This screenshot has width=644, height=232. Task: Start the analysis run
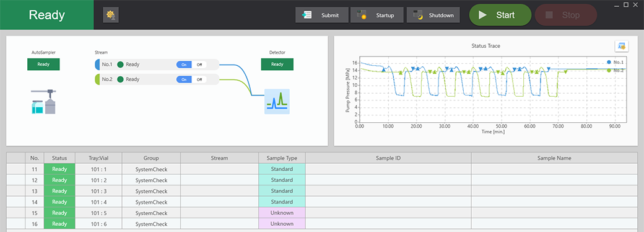pos(500,15)
